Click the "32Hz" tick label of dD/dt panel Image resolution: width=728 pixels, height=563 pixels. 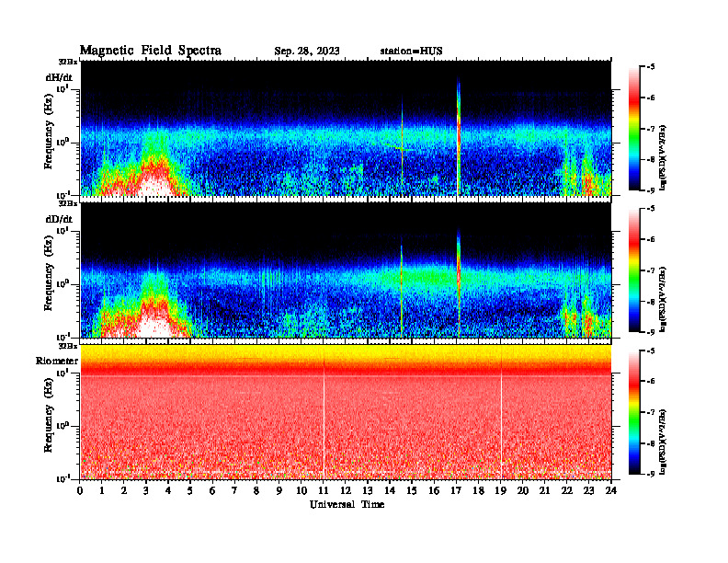click(68, 203)
